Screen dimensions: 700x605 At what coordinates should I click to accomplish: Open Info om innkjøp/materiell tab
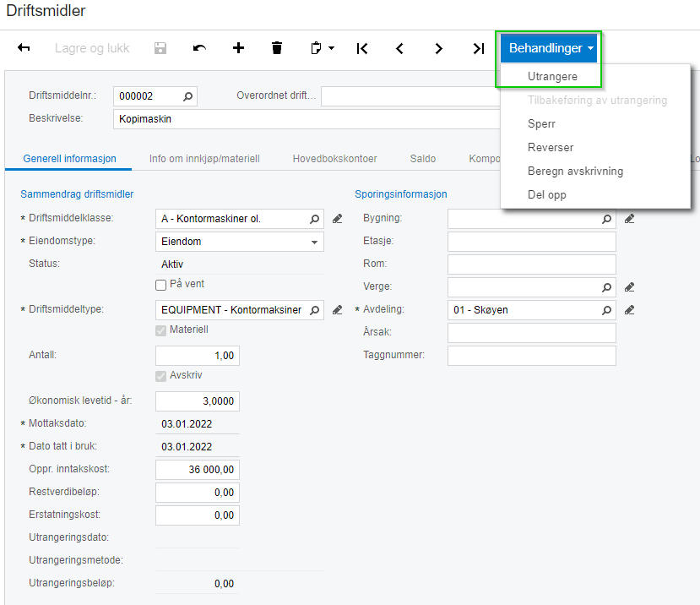(x=204, y=159)
